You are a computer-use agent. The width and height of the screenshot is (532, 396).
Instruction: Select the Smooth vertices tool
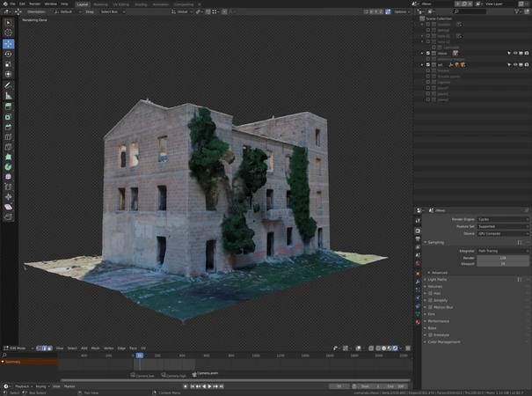[8, 177]
